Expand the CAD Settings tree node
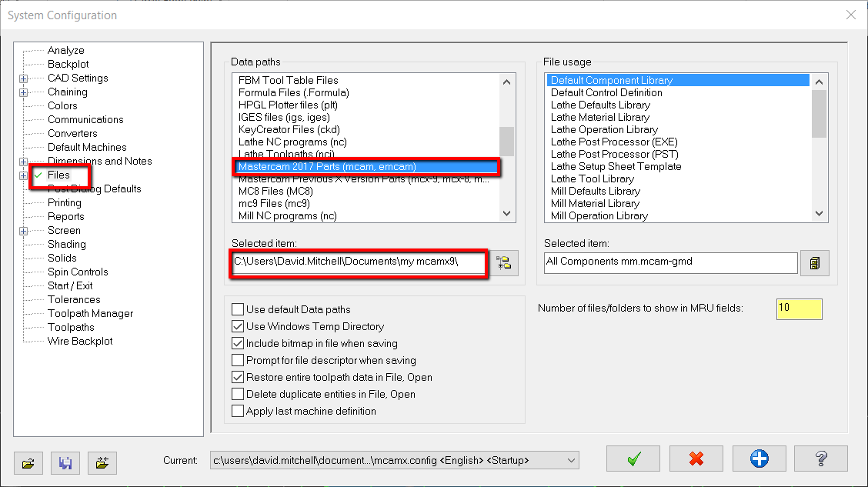Viewport: 868px width, 487px height. coord(23,78)
